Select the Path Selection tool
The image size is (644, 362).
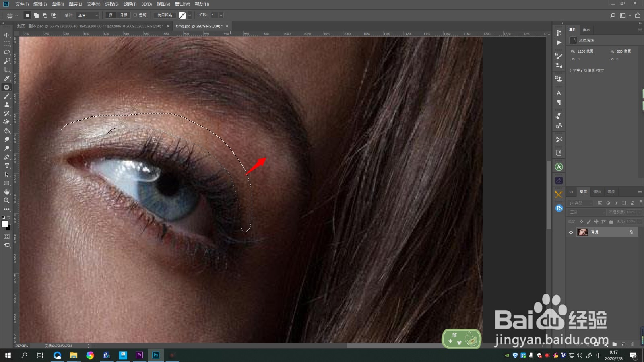pos(7,175)
